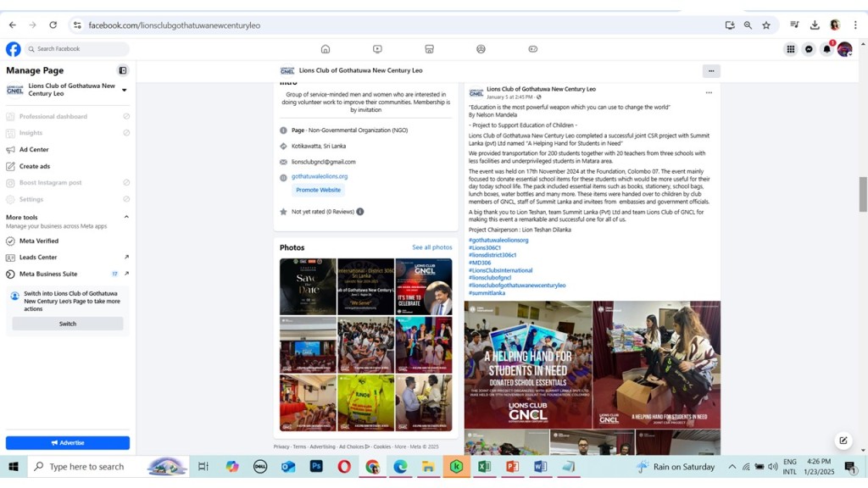Open the Ad Choices footer link
This screenshot has width=868, height=488.
353,446
